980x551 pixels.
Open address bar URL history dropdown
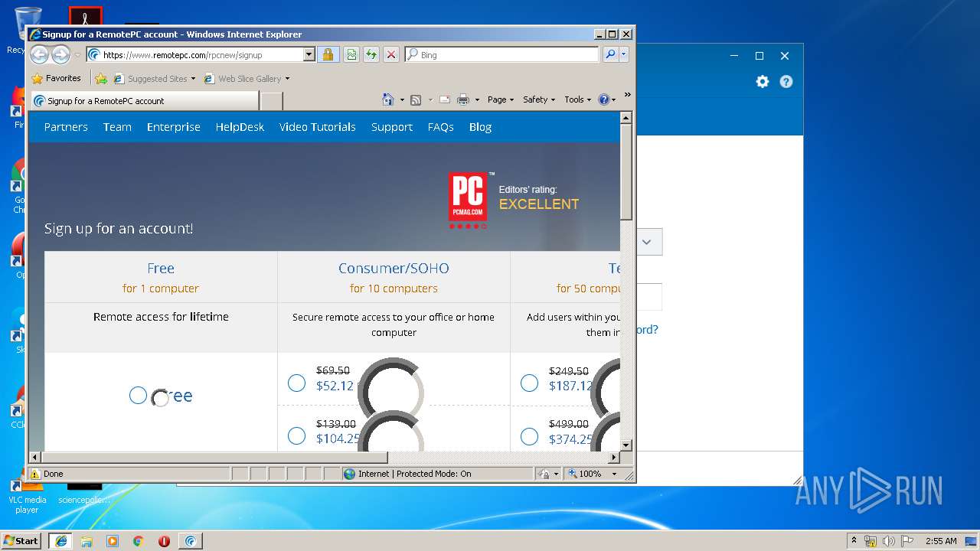point(309,54)
